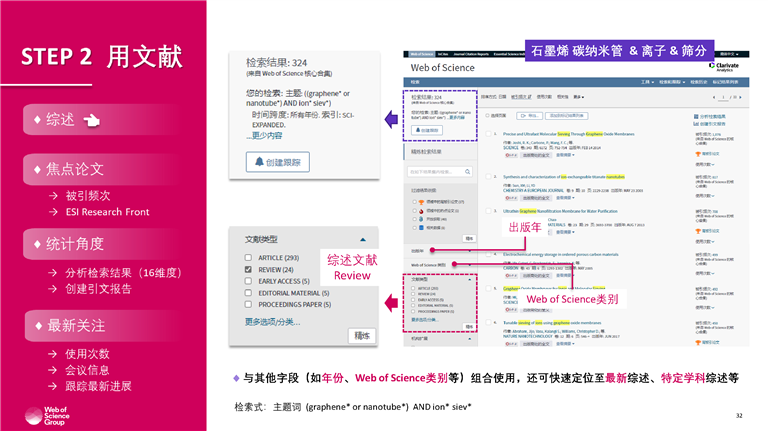Go to previous results page arrow
The image size is (768, 431).
click(x=714, y=97)
